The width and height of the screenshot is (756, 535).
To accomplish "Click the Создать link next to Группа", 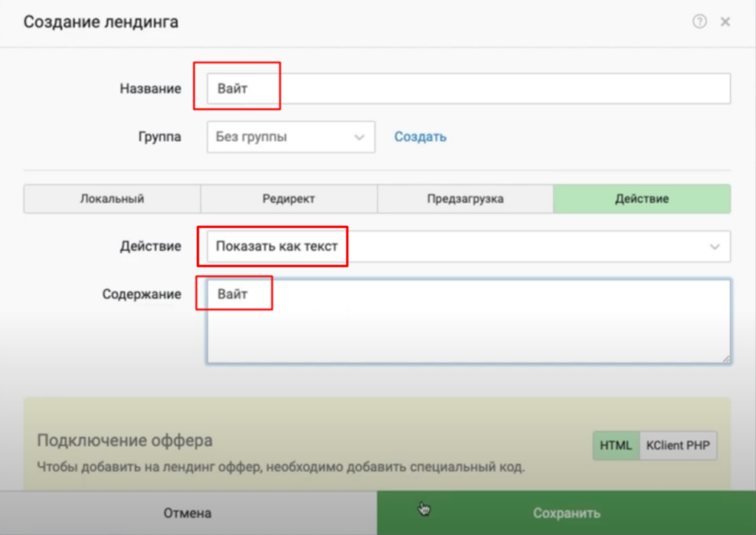I will point(420,137).
